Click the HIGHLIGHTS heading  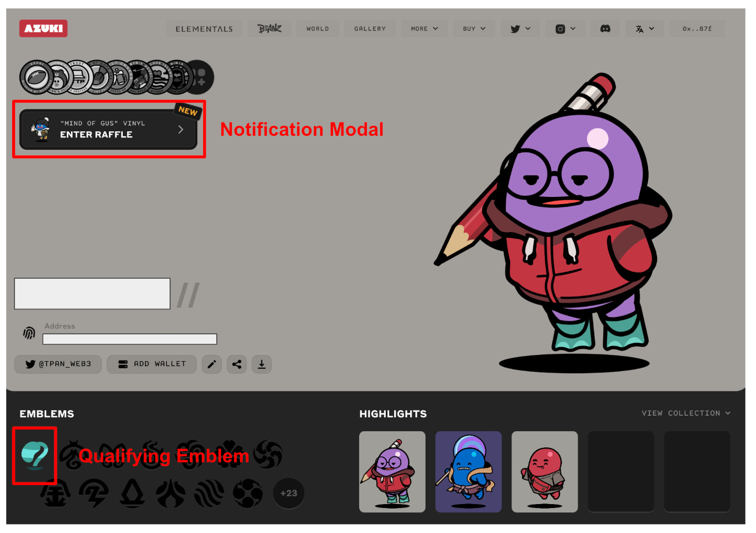point(393,413)
